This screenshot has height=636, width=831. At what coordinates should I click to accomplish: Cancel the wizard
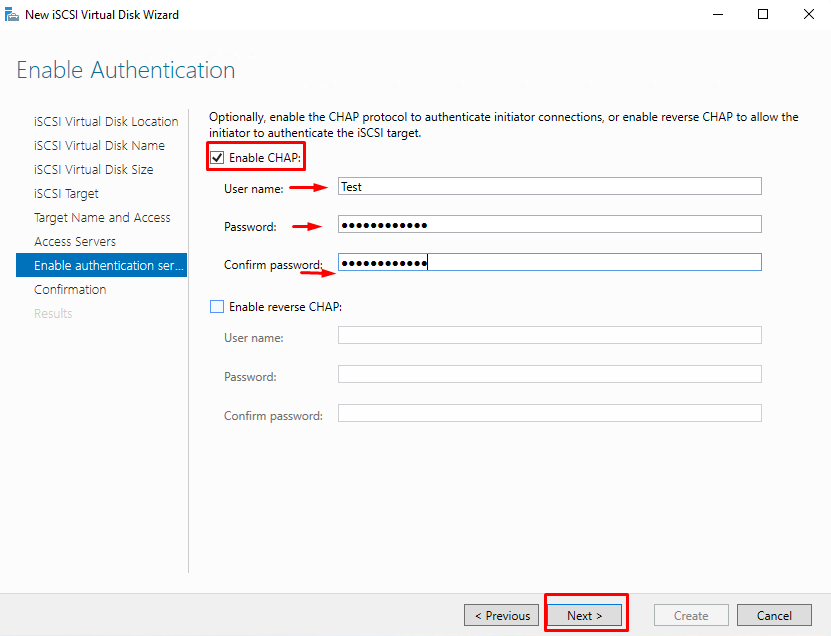point(774,615)
